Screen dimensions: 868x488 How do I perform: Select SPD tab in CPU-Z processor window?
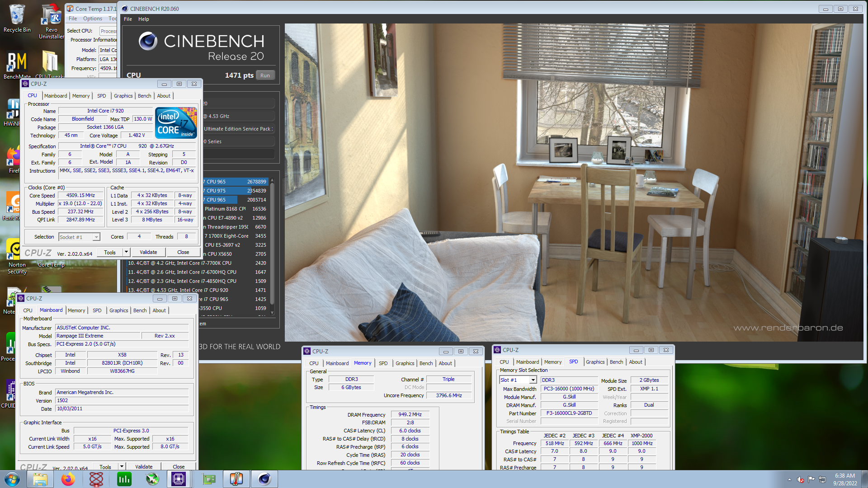point(102,96)
